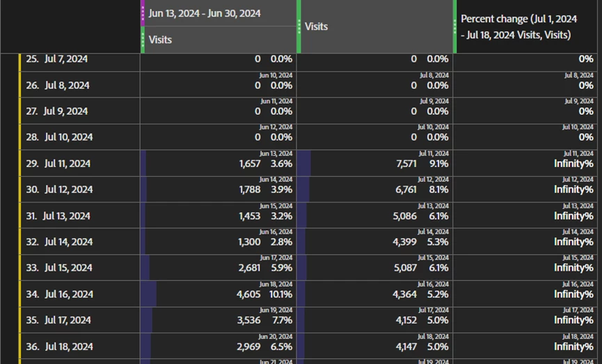Select row 28. Jul 10, 2024
Screen dimensions: 602x364
[x=80, y=137]
